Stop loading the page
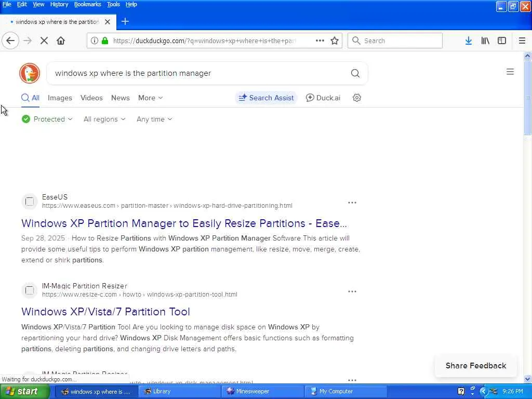 (x=44, y=41)
